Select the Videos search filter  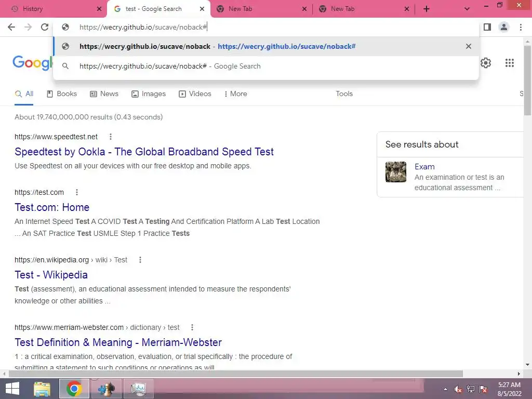(195, 94)
